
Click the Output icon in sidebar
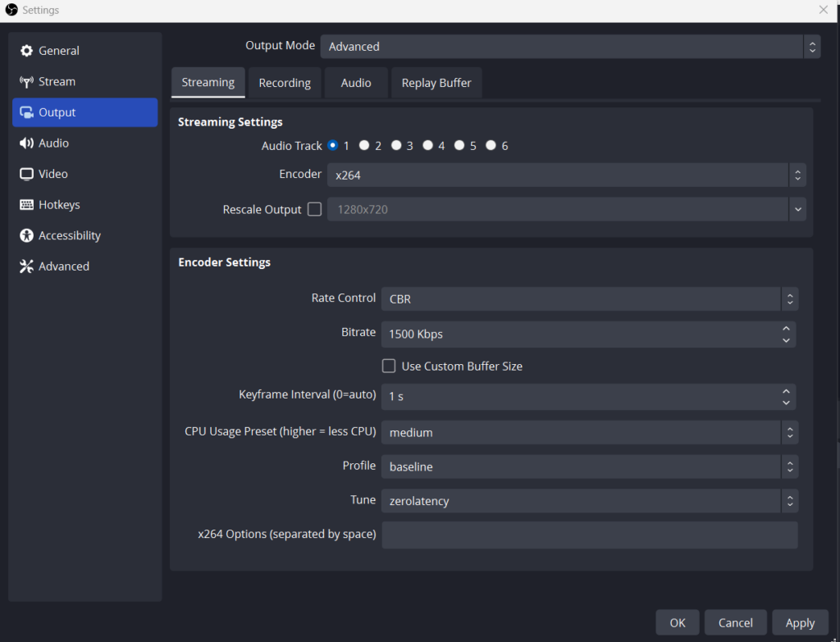(26, 112)
